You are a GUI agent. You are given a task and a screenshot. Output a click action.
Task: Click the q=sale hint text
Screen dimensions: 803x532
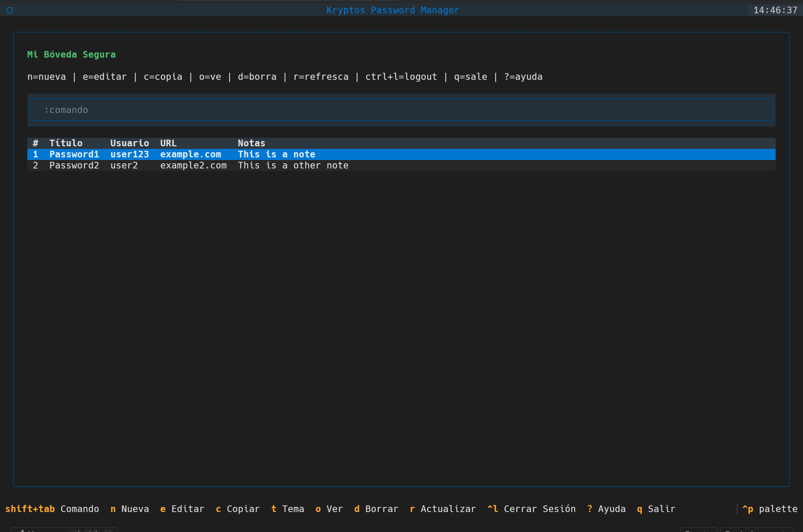(x=470, y=77)
